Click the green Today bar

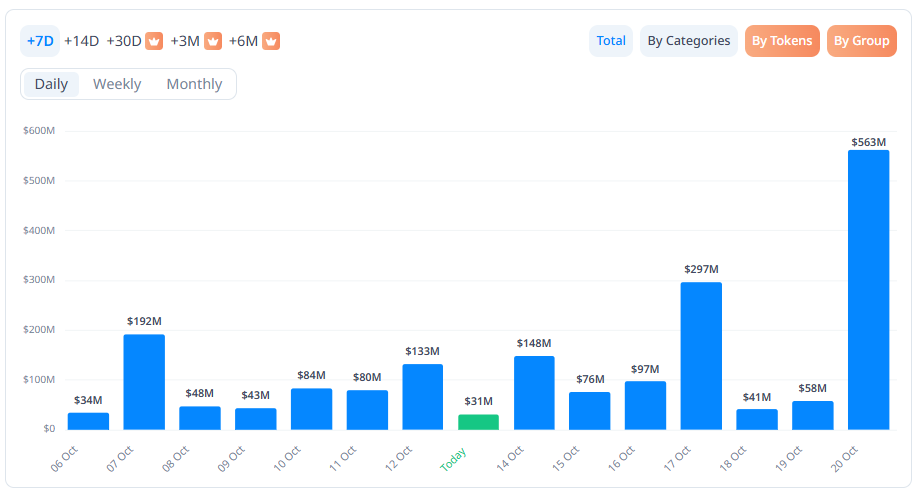[x=478, y=422]
